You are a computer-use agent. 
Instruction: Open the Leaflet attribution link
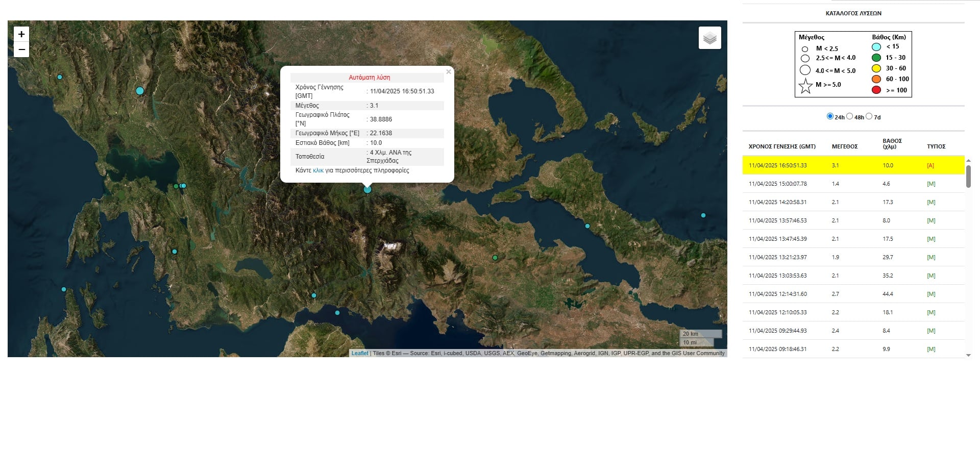(x=359, y=353)
